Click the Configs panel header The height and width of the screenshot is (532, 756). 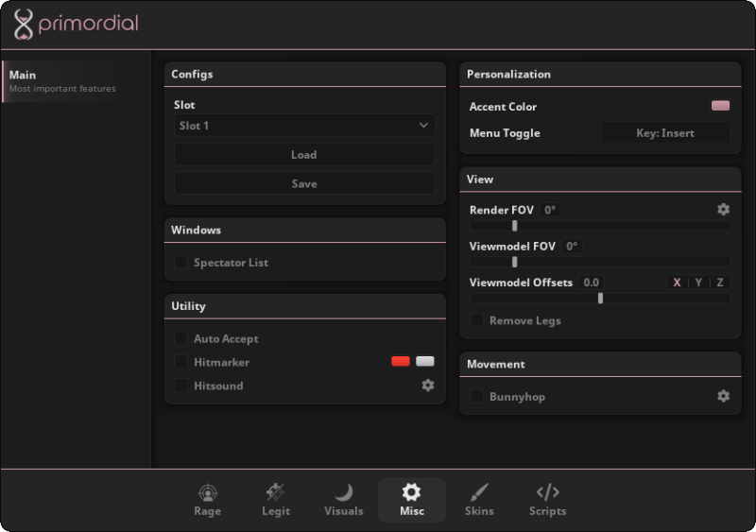click(x=304, y=75)
